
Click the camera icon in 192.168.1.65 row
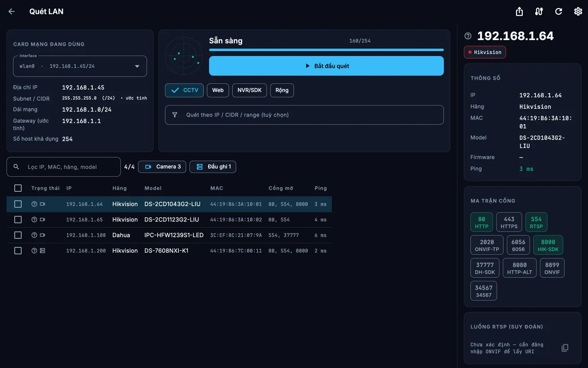point(42,220)
